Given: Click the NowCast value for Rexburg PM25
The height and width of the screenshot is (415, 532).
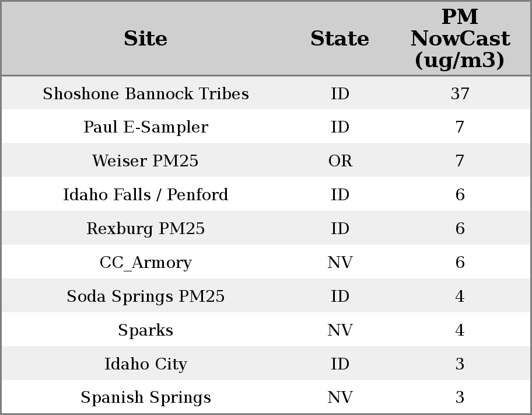Looking at the screenshot, I should click(460, 229).
